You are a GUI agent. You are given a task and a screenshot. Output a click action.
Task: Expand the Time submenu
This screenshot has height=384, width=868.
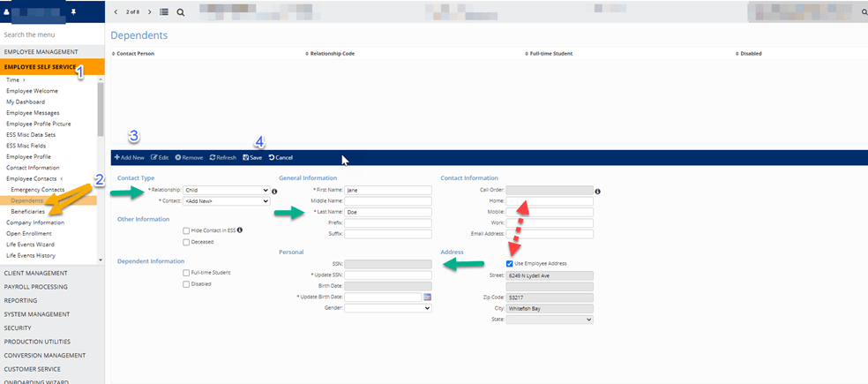coord(15,80)
